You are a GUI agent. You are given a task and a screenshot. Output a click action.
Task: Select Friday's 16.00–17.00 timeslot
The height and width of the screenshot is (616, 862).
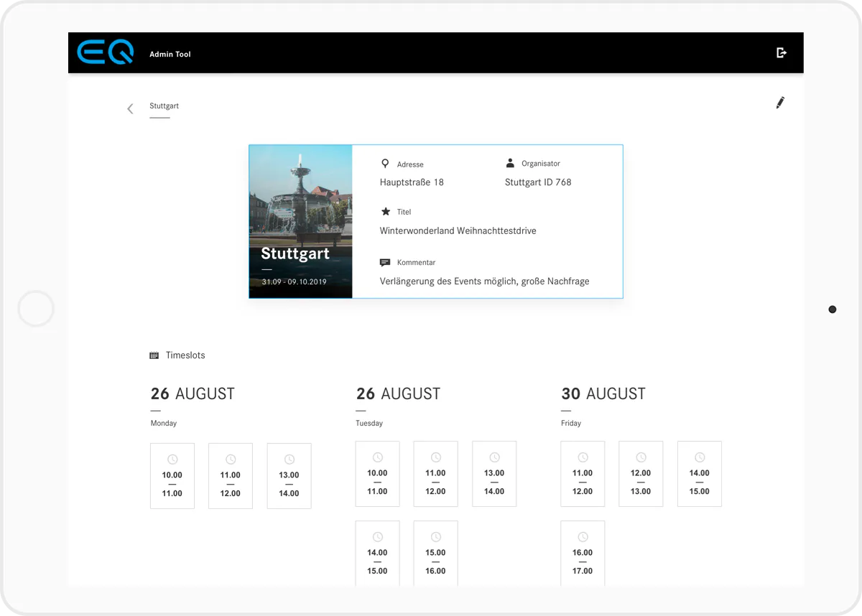click(583, 554)
